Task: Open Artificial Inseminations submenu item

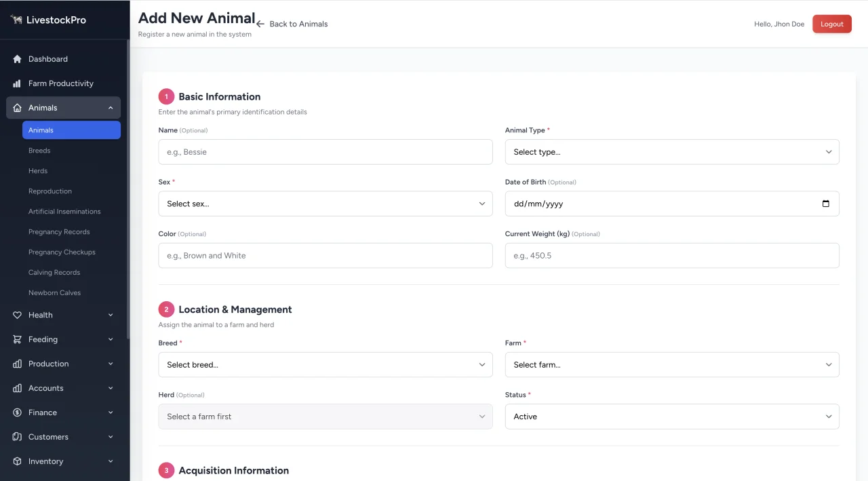Action: click(71, 212)
